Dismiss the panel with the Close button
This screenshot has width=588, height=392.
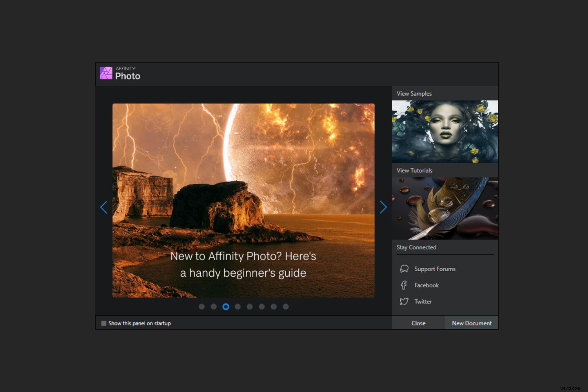418,323
